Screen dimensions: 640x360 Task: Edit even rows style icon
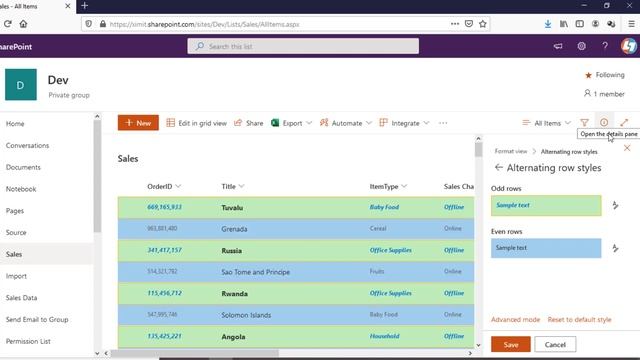tap(615, 248)
